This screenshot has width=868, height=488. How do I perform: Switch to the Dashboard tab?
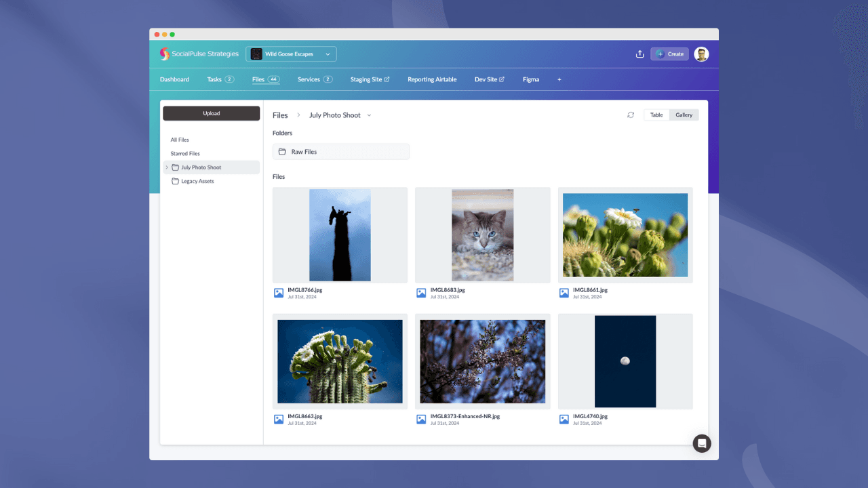point(174,79)
